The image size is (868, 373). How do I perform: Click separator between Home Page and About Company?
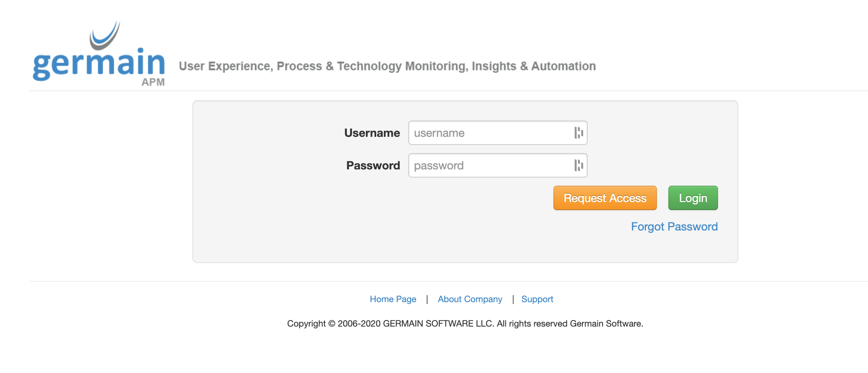(427, 299)
